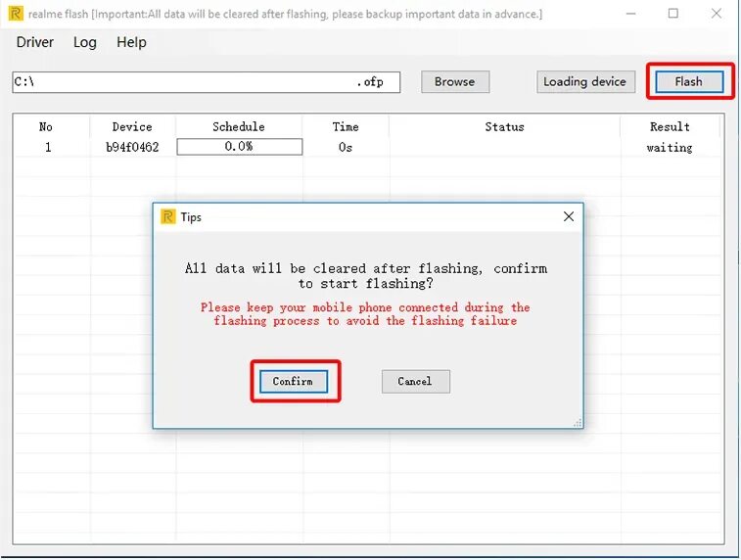
Task: Click the 'No' column header
Action: tap(46, 126)
